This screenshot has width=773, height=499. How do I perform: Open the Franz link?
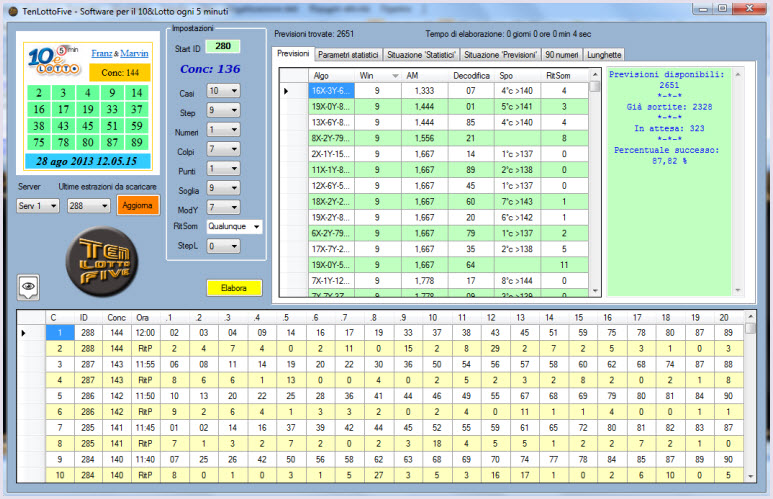click(x=102, y=53)
